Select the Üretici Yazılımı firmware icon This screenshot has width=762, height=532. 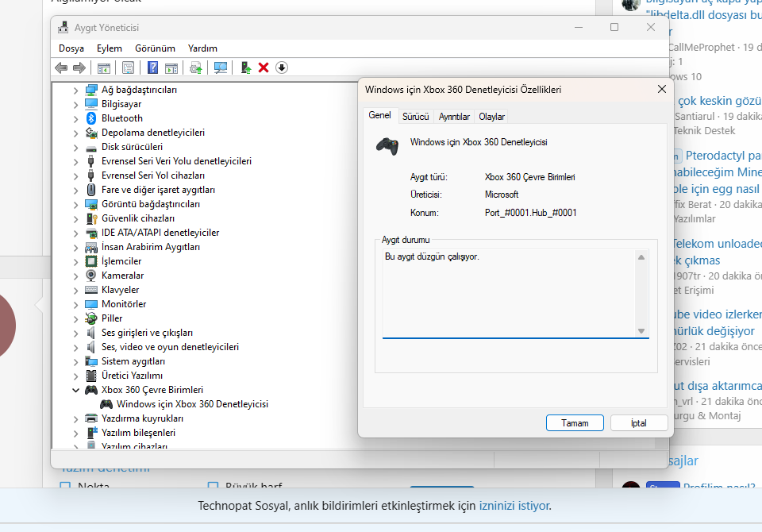[x=90, y=376]
